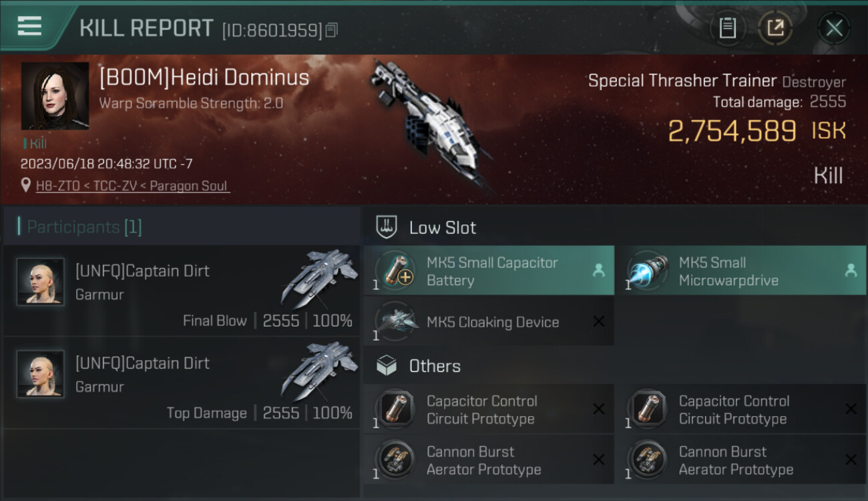The height and width of the screenshot is (501, 868).
Task: Copy the kill report ID
Action: click(x=332, y=29)
